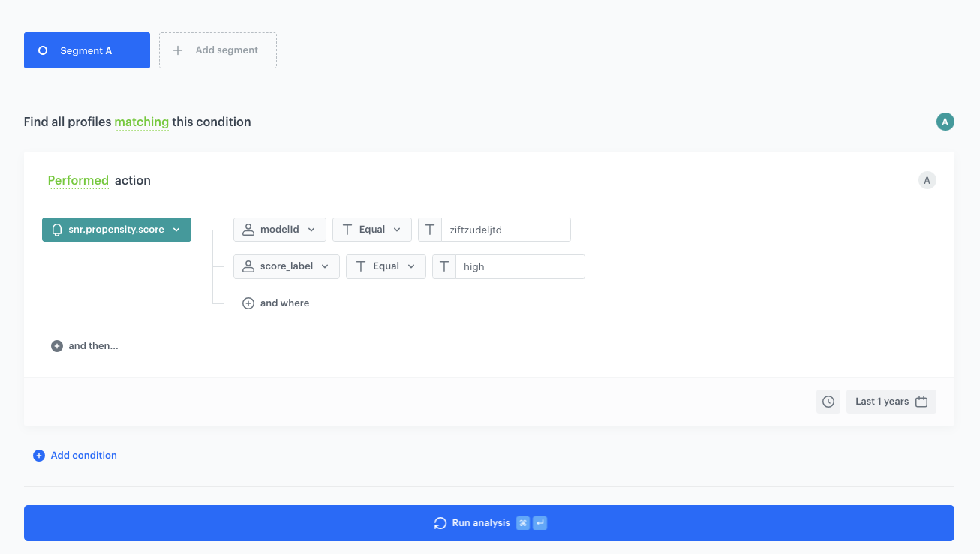Expand the modelId parameter dropdown
980x554 pixels.
(279, 230)
